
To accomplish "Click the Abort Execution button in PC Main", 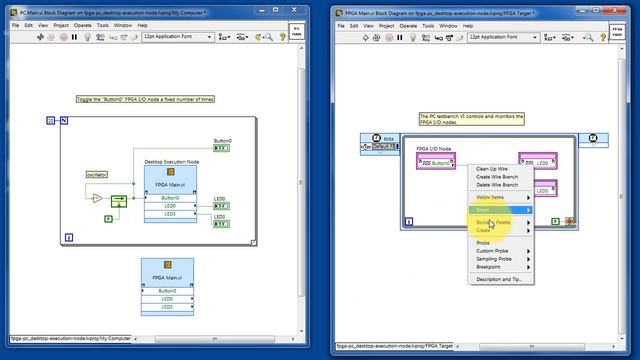I will tap(64, 37).
